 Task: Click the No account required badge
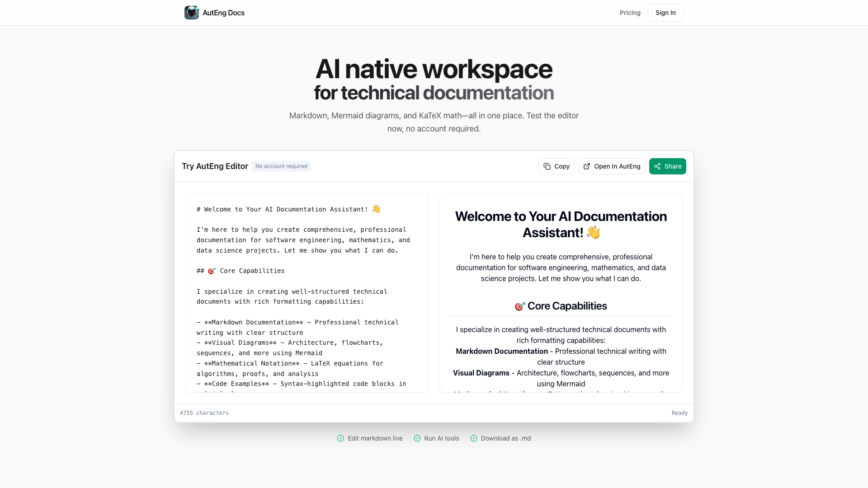coord(281,166)
